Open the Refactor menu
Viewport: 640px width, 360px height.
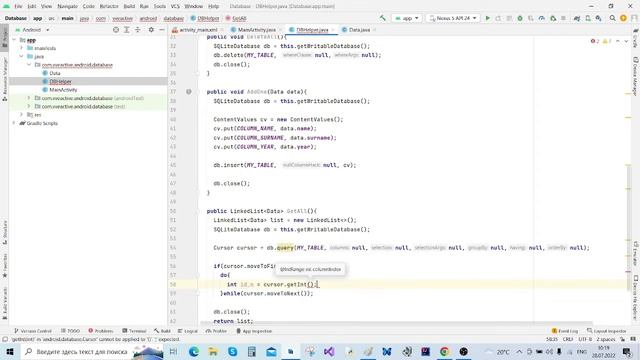(x=109, y=6)
